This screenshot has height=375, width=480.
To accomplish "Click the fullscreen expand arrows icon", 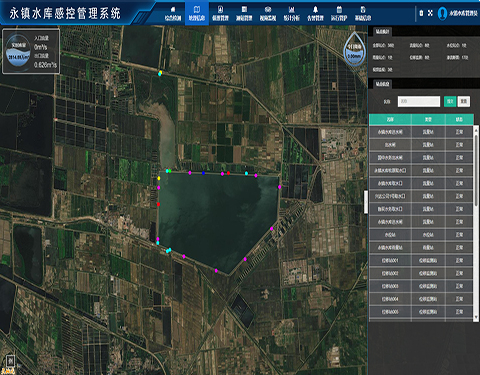I will (430, 13).
